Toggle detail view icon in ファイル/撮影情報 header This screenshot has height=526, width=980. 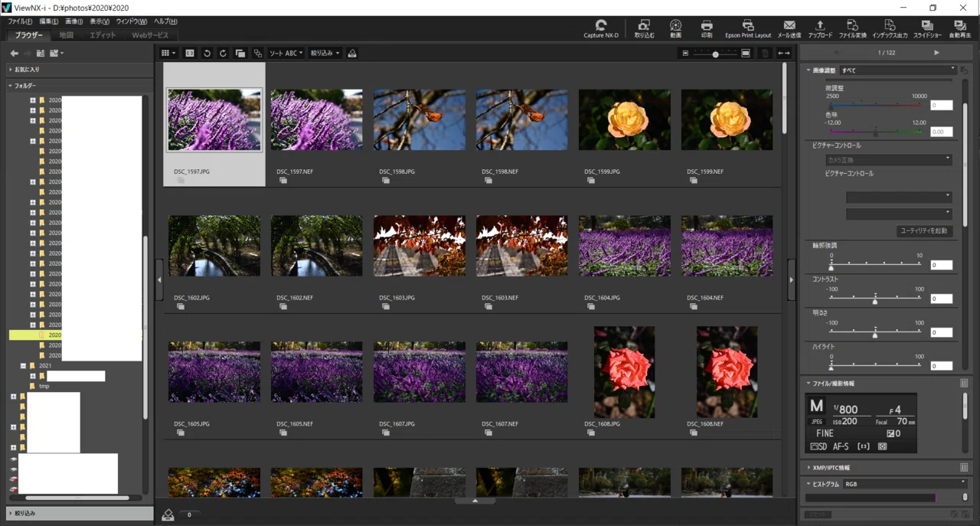[x=964, y=383]
